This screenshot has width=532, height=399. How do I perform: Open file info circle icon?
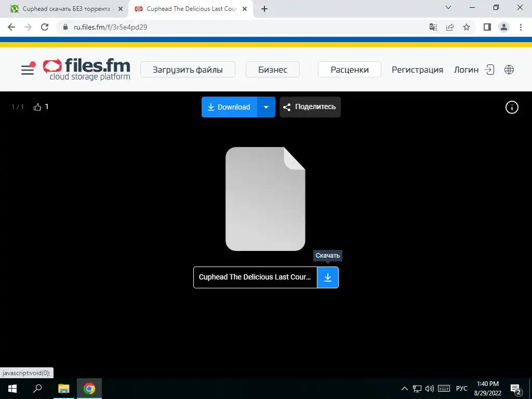pyautogui.click(x=512, y=107)
